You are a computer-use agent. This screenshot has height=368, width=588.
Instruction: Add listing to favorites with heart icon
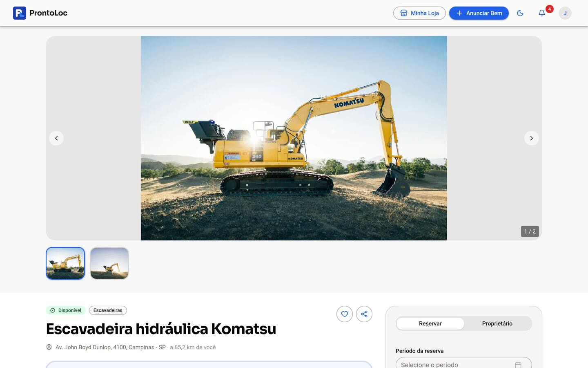[345, 314]
